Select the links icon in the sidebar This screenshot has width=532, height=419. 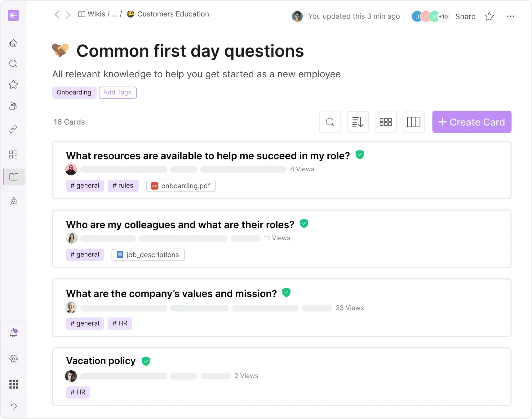pyautogui.click(x=13, y=129)
